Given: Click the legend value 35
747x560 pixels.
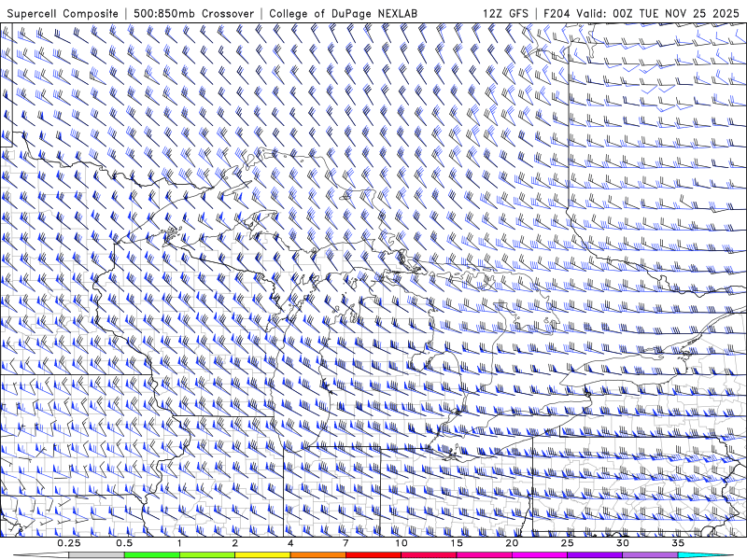Looking at the screenshot, I should (x=678, y=543).
